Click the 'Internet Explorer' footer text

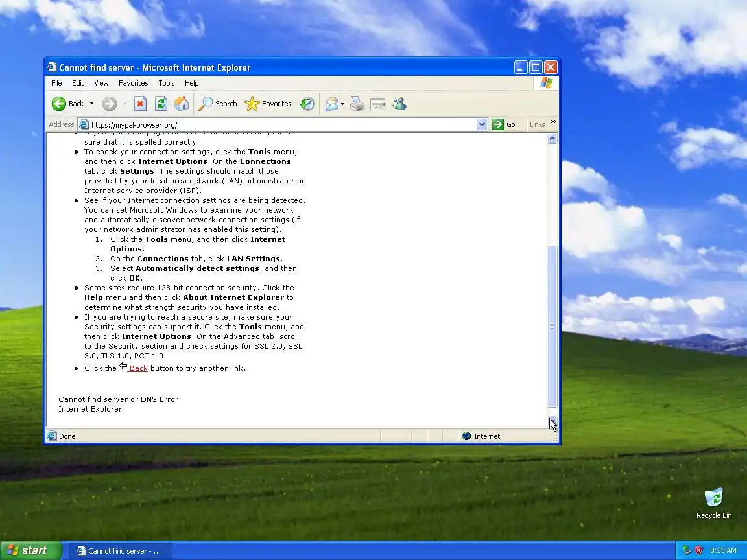[90, 409]
